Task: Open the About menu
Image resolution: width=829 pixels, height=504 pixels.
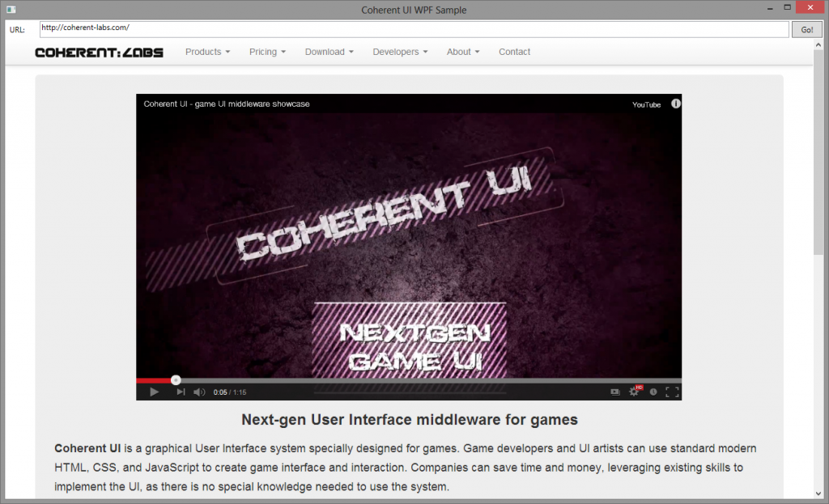Action: pyautogui.click(x=463, y=52)
